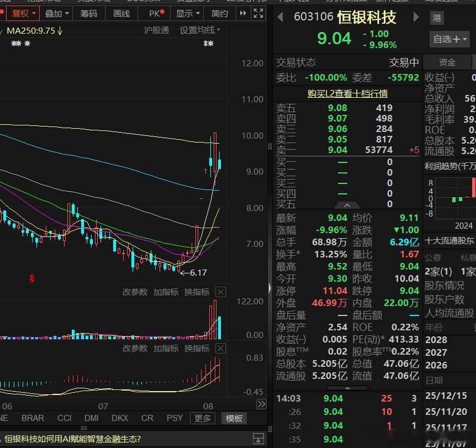Switch to CCI indicator tab

65,418
